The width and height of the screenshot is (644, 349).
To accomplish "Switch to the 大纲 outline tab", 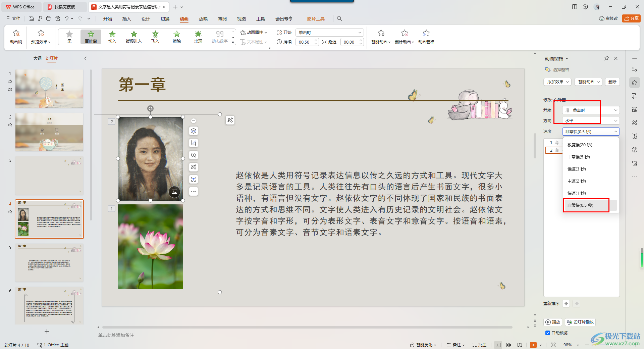I will [37, 58].
